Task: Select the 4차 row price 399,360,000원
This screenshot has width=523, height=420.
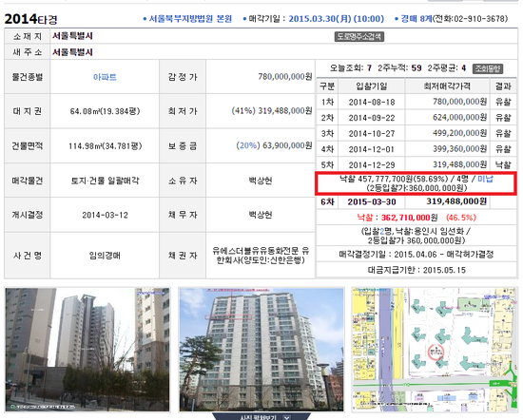Action: pyautogui.click(x=459, y=149)
